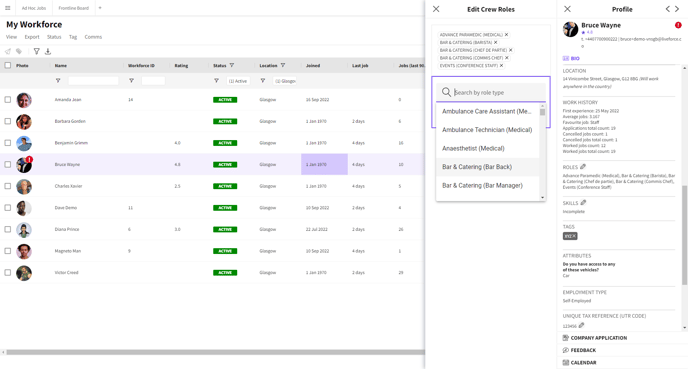Choose Ambulance Care Assistant role option
This screenshot has width=688, height=369.
[487, 111]
